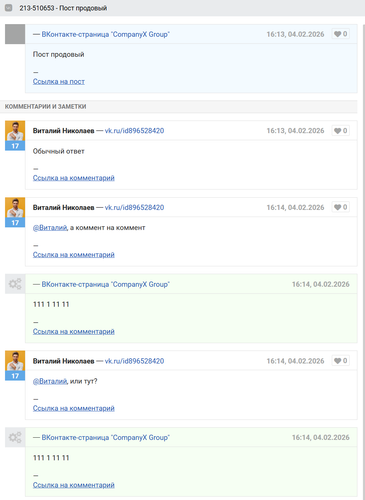Open CompanyX Group link in first '111 1 11 11' reply
365x500 pixels.
pyautogui.click(x=105, y=284)
